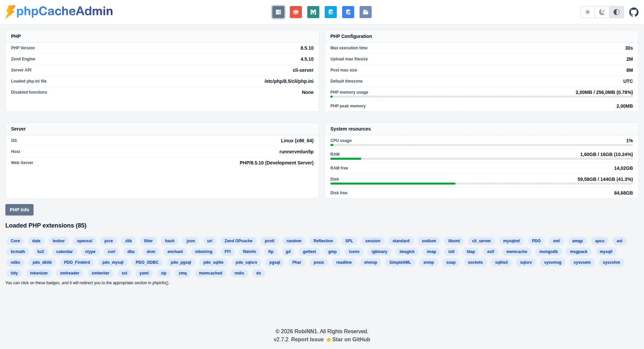Switch to the system auto theme
The image size is (644, 349).
(x=616, y=12)
